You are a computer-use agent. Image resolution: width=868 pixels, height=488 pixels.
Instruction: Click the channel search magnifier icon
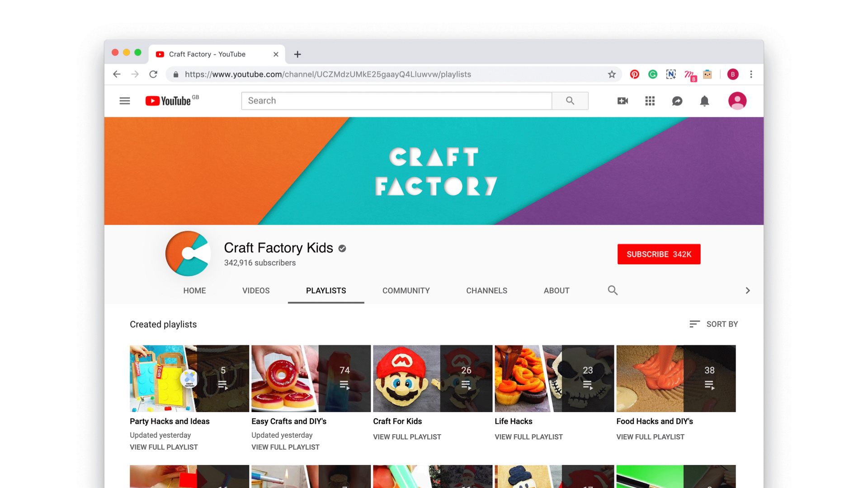pos(613,290)
